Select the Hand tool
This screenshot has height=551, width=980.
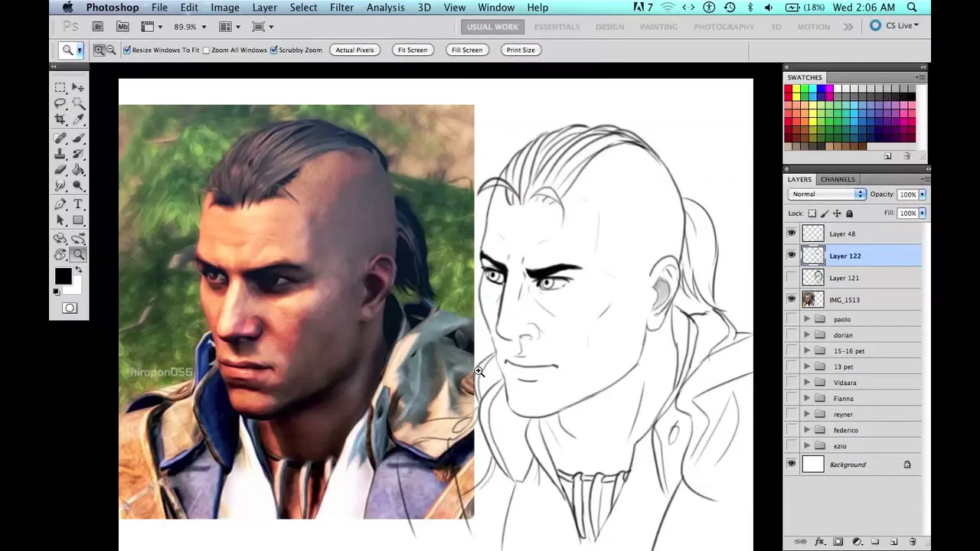pos(60,255)
